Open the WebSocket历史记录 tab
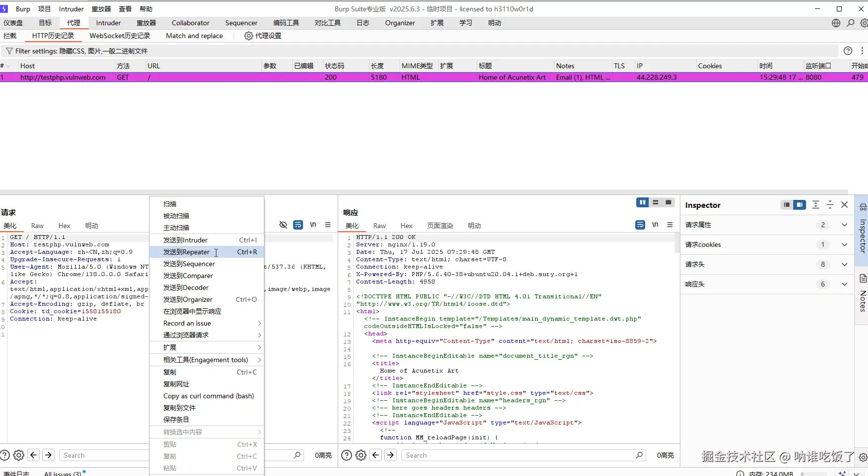Viewport: 868px width, 476px height. (x=119, y=36)
